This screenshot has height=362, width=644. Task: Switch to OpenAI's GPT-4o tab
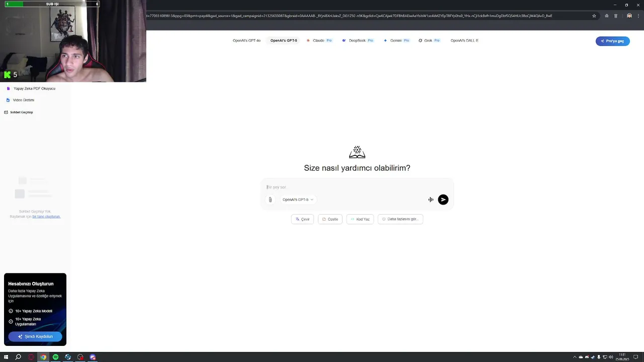coord(247,40)
